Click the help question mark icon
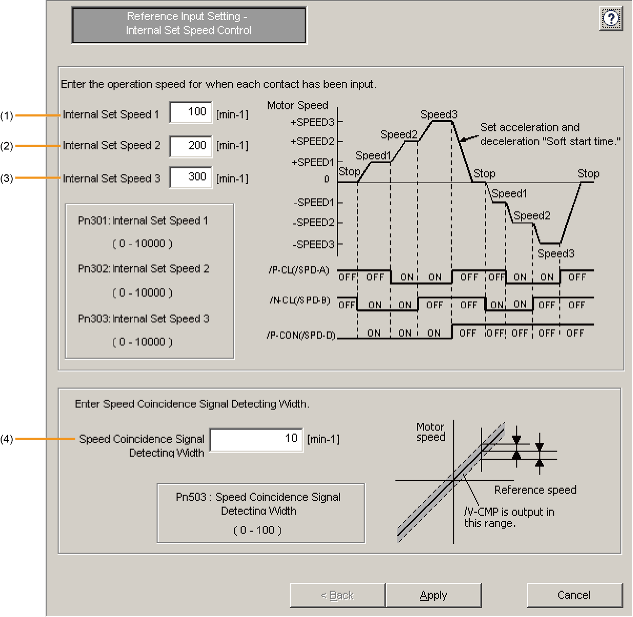Viewport: 633px width, 617px height. 609,19
